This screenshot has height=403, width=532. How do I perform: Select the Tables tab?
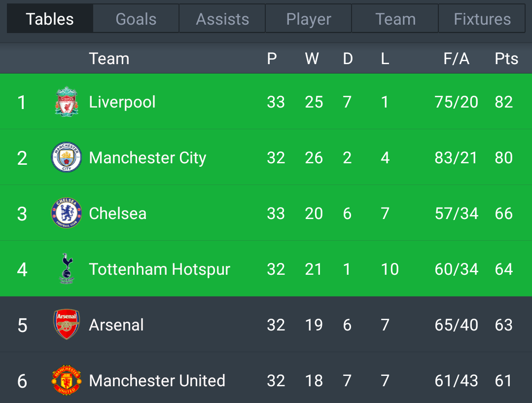(49, 19)
